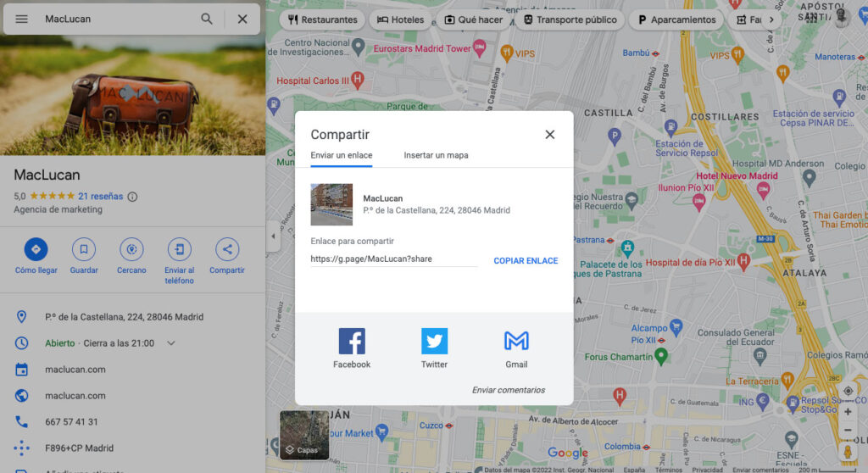Switch to Insertar un mapa tab
This screenshot has width=868, height=473.
(436, 156)
